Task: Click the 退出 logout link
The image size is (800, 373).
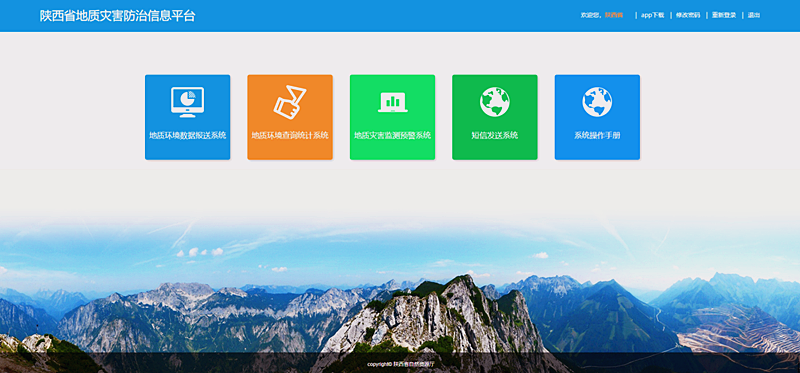Action: (754, 15)
